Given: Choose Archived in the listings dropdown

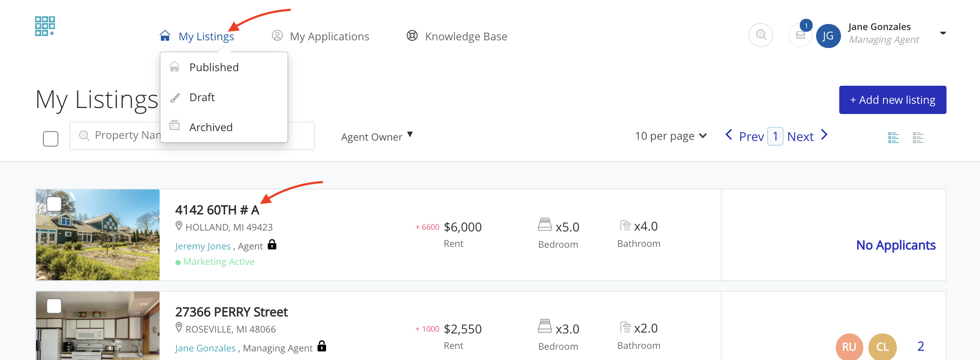Looking at the screenshot, I should pos(211,127).
